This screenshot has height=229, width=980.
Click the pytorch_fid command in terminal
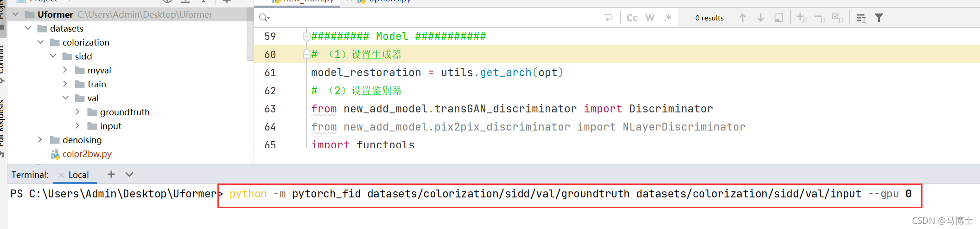[x=326, y=194]
